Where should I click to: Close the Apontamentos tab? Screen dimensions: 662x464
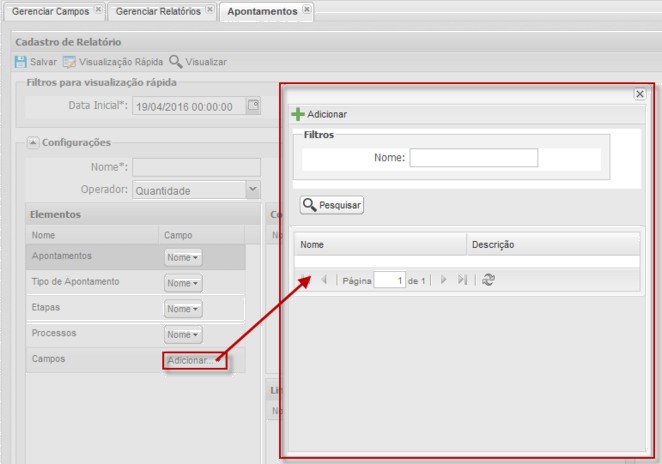307,9
